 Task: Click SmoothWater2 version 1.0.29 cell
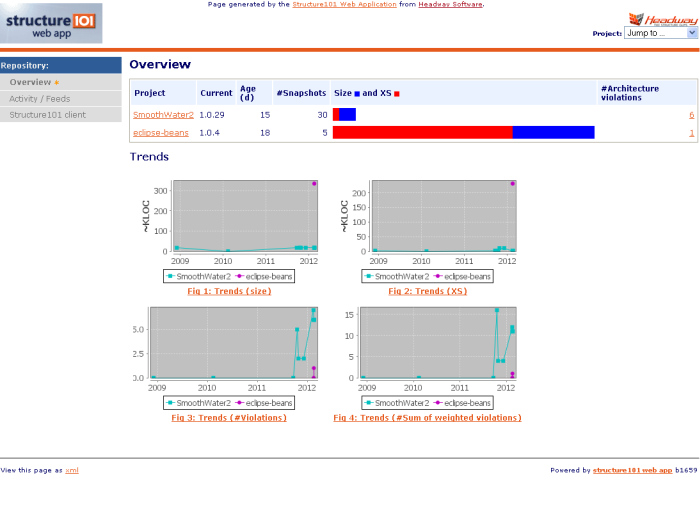212,115
